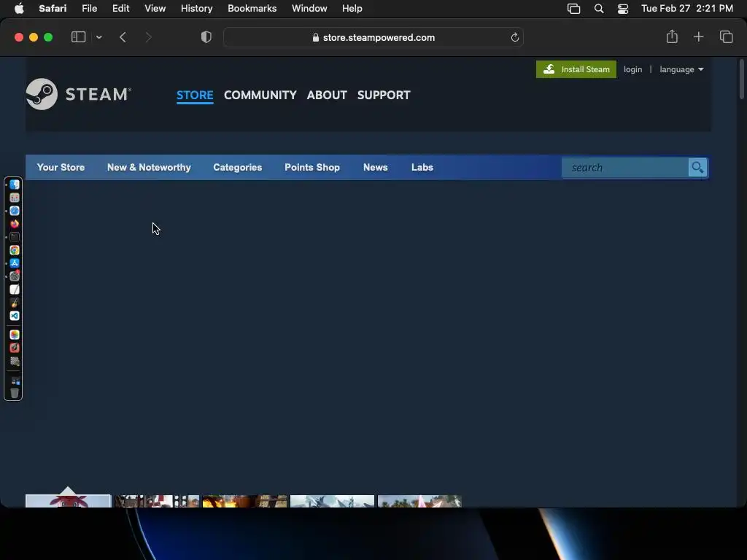747x560 pixels.
Task: Open Finder from the dock
Action: 15,184
